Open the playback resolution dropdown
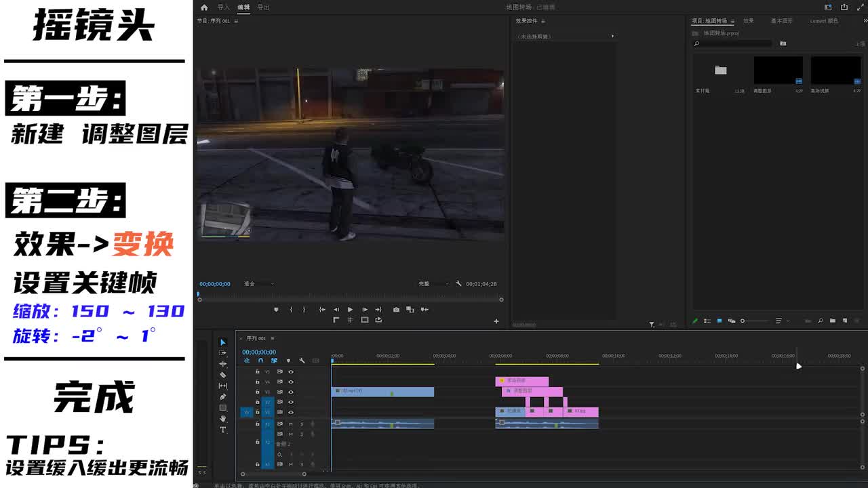Viewport: 868px width, 488px height. point(434,284)
